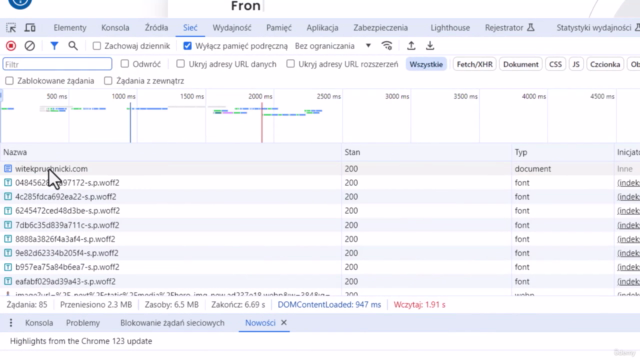Viewport: 640px width, 360px height.
Task: Check Żądania z zewnątrz option
Action: tap(108, 81)
